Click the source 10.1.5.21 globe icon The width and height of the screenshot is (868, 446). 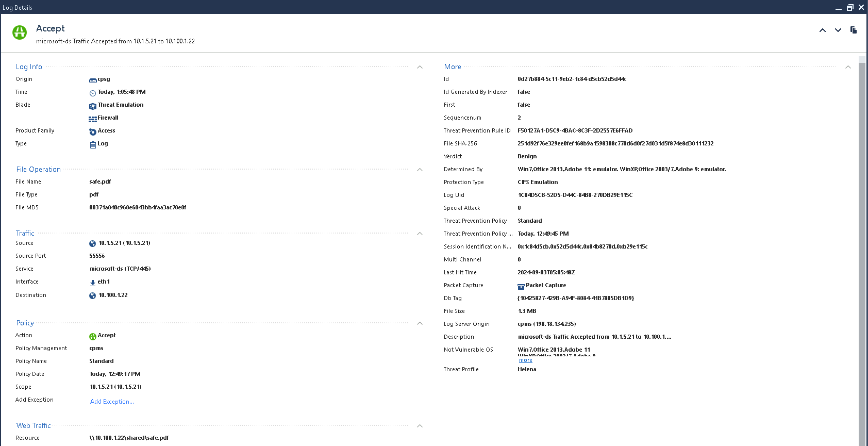93,244
